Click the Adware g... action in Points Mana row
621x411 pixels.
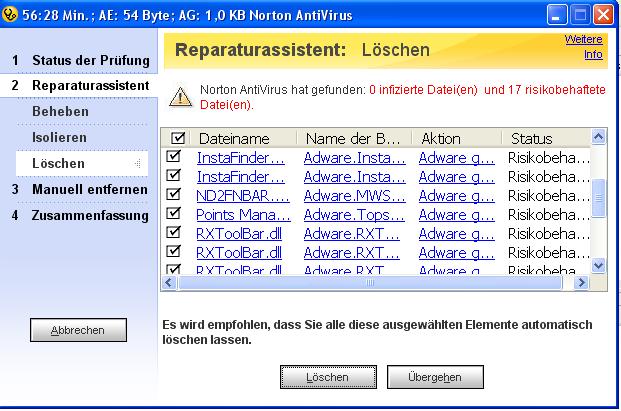tap(457, 215)
